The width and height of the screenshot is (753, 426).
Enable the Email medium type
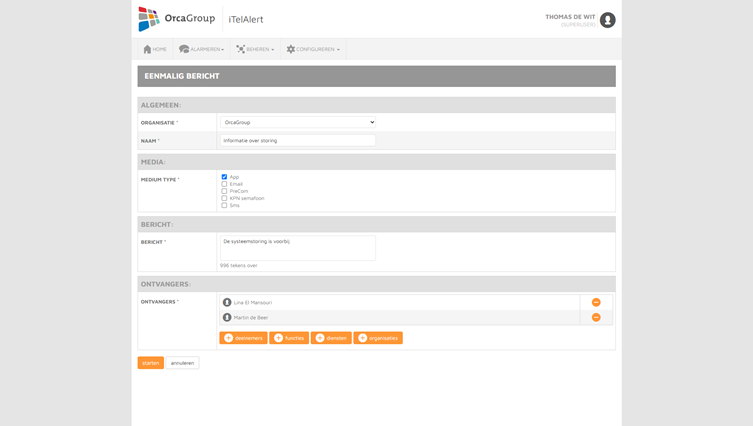(224, 184)
